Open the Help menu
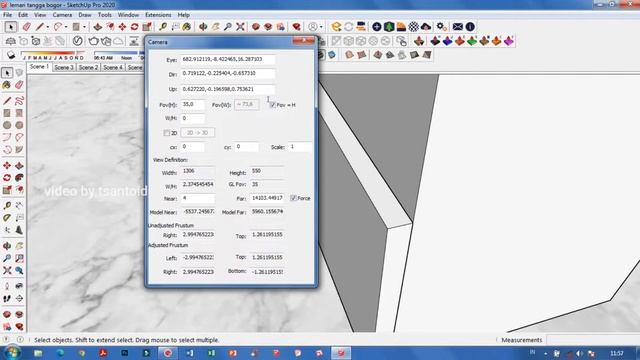 (184, 15)
